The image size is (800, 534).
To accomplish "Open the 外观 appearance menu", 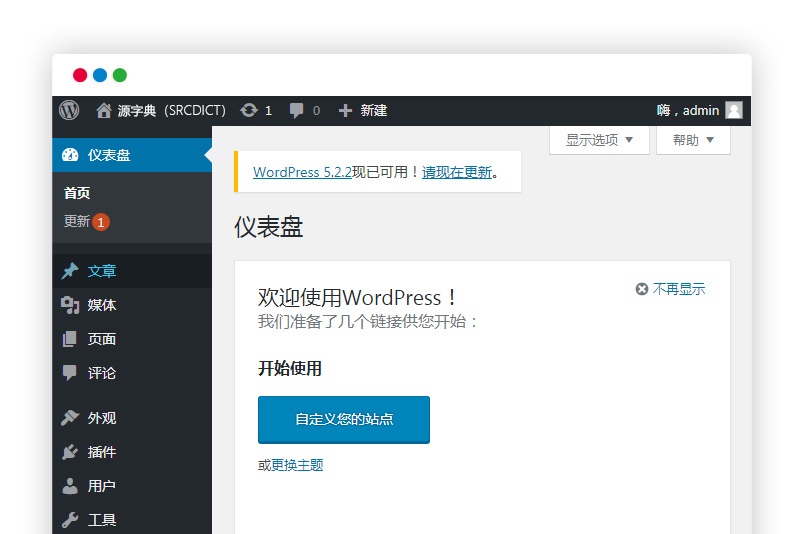I will click(x=132, y=418).
